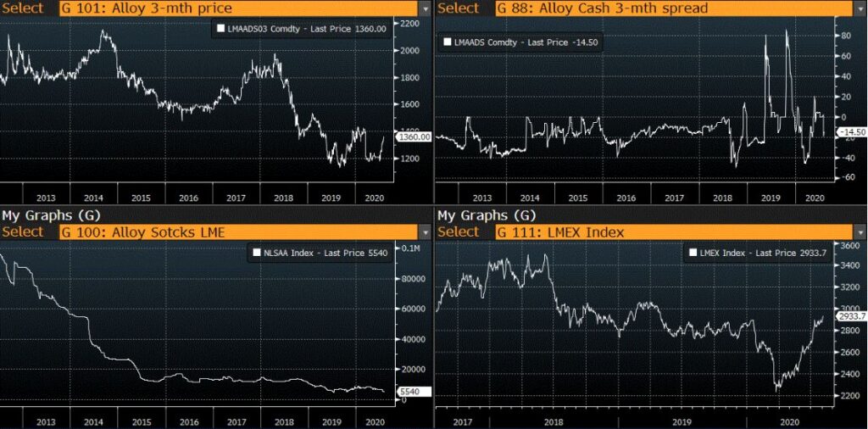The width and height of the screenshot is (868, 429).
Task: Click Select button beside G 101 Alloy 3-mth price
Action: [x=22, y=8]
